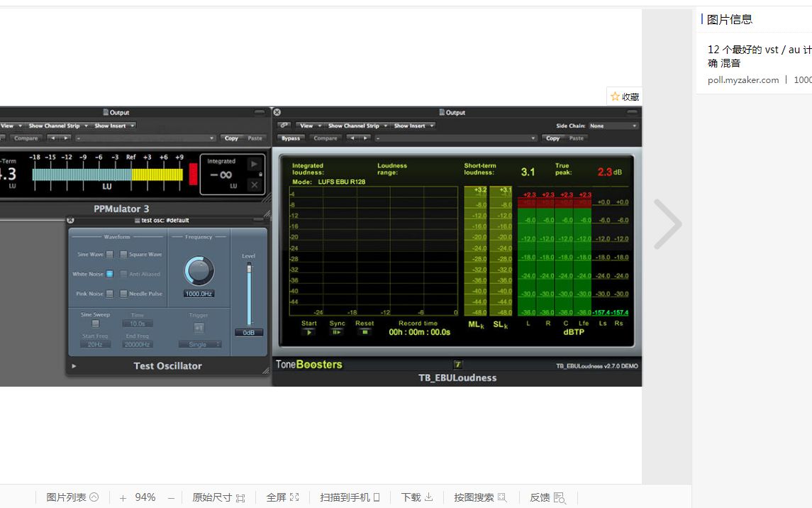The height and width of the screenshot is (508, 812).
Task: Open the Side Chain dropdown
Action: pos(610,126)
